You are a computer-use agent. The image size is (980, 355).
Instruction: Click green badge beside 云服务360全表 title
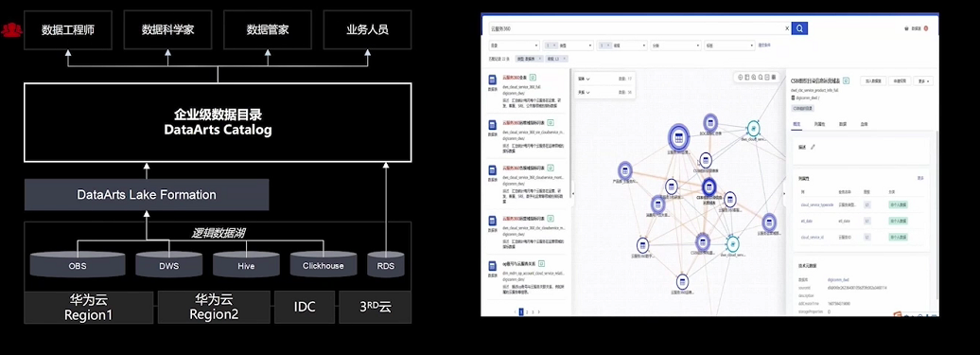534,77
